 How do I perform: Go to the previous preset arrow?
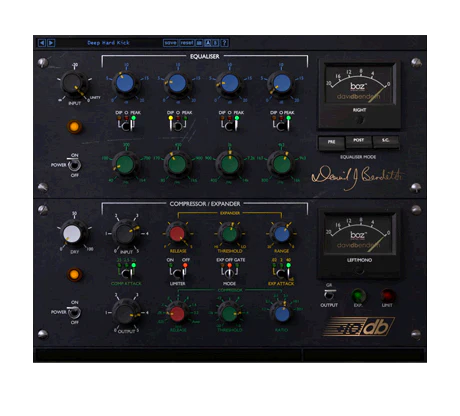pos(42,43)
